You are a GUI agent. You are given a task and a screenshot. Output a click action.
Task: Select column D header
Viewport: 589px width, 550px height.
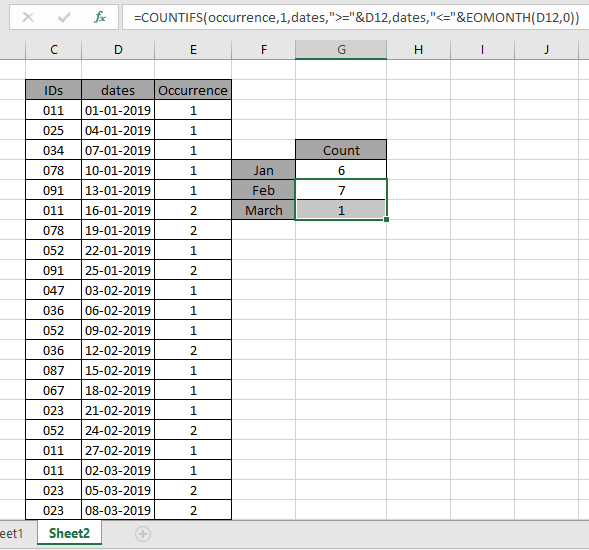pos(118,50)
